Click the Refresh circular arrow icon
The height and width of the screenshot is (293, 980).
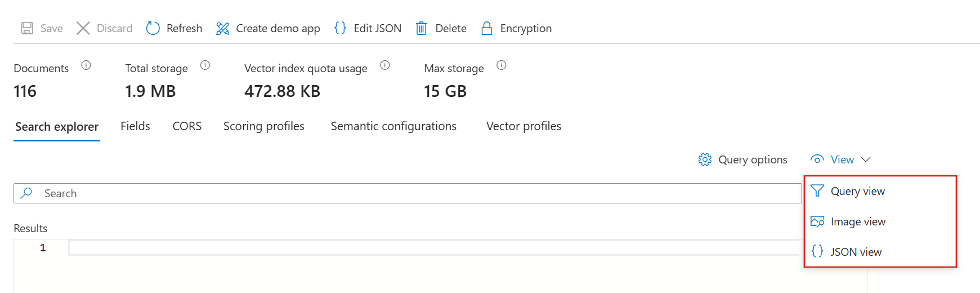point(153,28)
